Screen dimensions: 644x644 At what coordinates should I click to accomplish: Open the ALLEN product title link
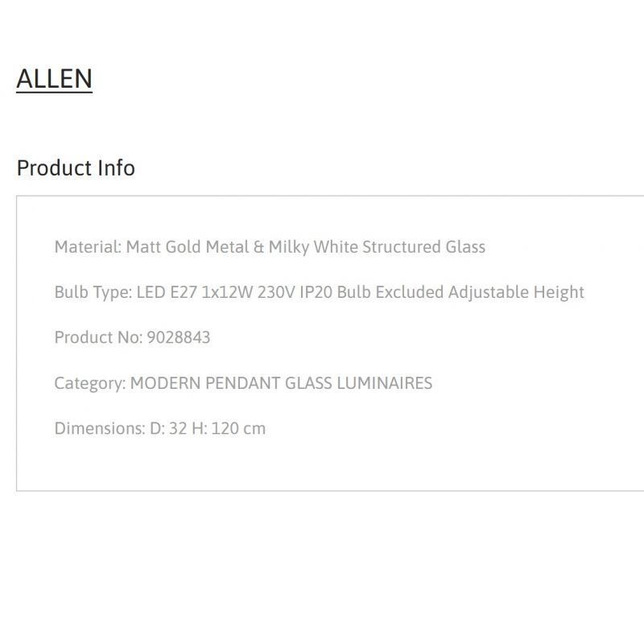pyautogui.click(x=54, y=79)
